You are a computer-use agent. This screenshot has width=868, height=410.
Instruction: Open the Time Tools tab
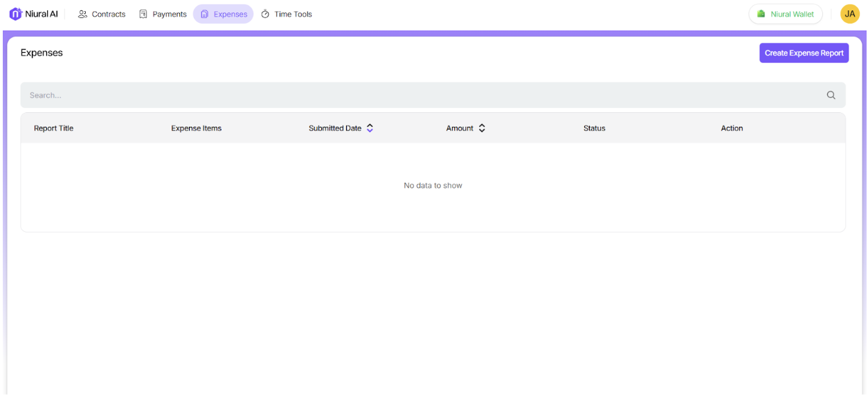pos(287,14)
